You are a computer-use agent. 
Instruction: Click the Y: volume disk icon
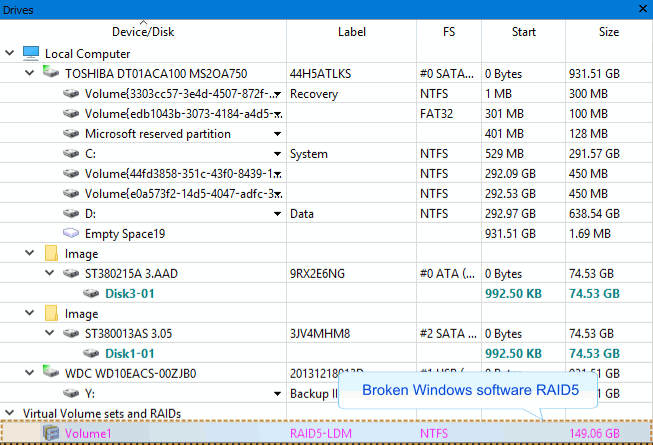tap(71, 393)
